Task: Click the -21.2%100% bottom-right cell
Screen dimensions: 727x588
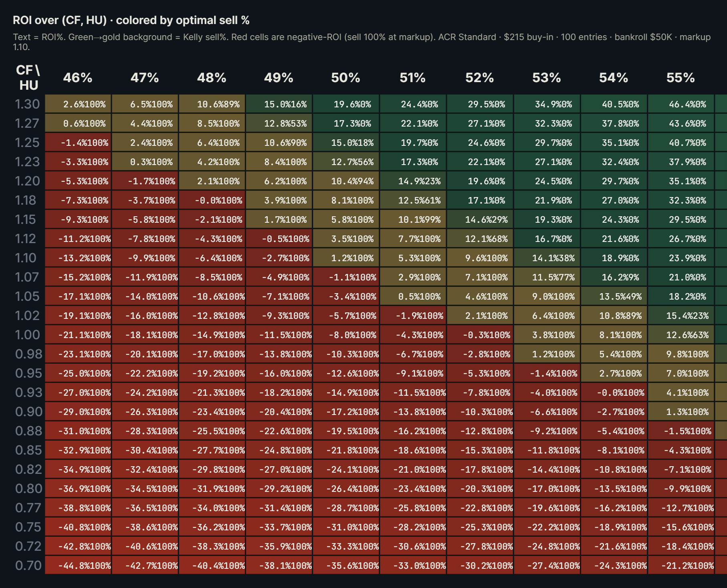Action: [x=681, y=565]
